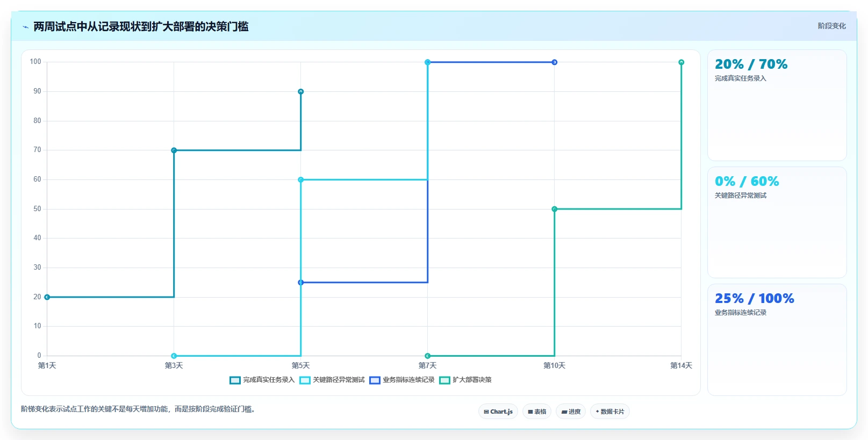Click the 0 y-axis tick label

point(39,356)
